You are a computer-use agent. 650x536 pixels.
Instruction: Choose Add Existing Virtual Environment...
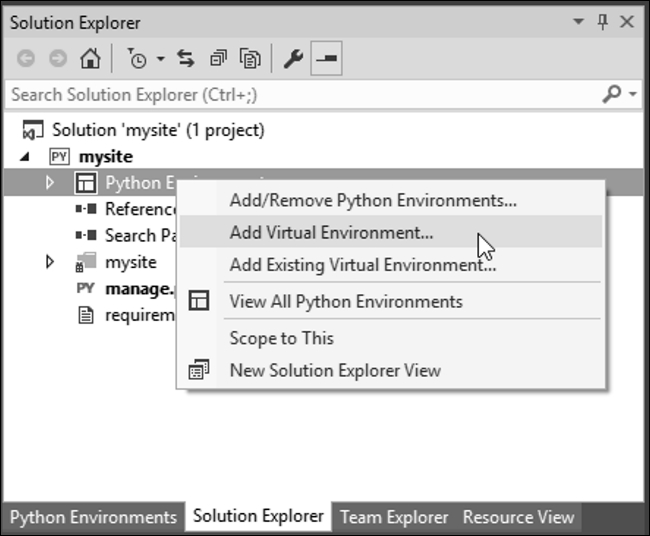391,264
